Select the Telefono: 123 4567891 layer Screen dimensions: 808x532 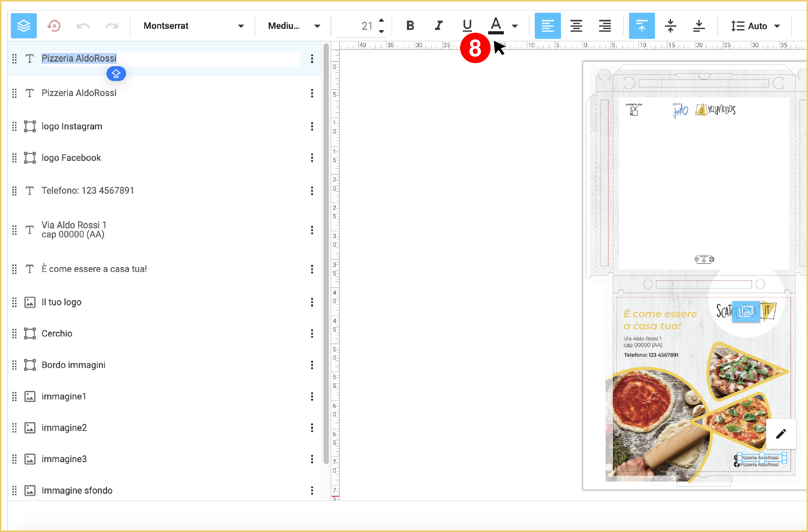[88, 191]
